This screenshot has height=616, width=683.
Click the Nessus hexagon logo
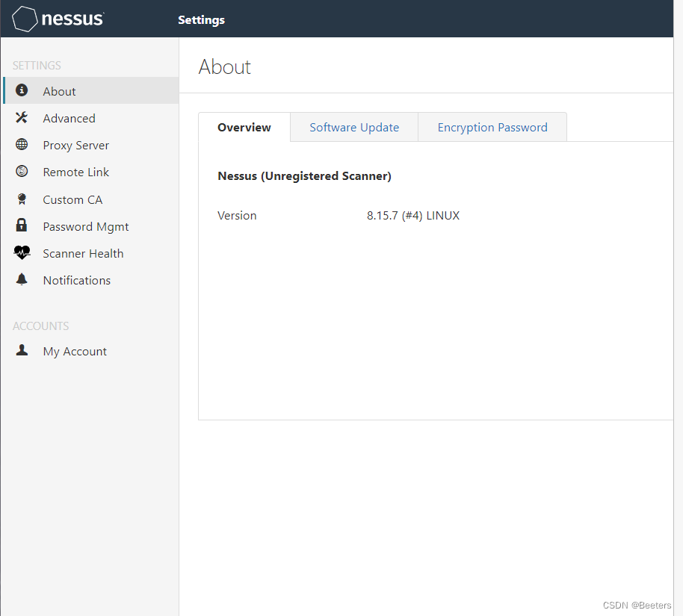click(25, 19)
